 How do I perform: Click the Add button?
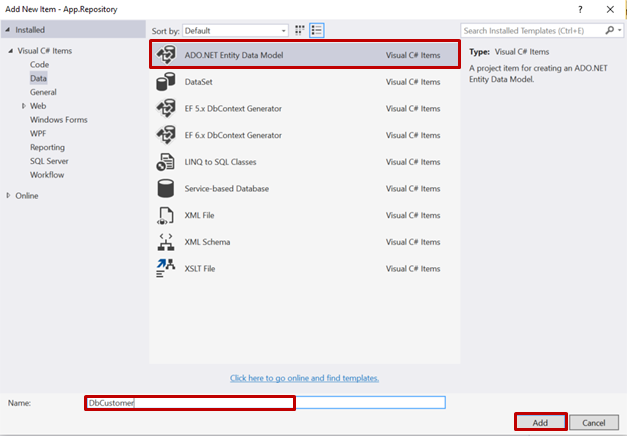click(x=540, y=422)
